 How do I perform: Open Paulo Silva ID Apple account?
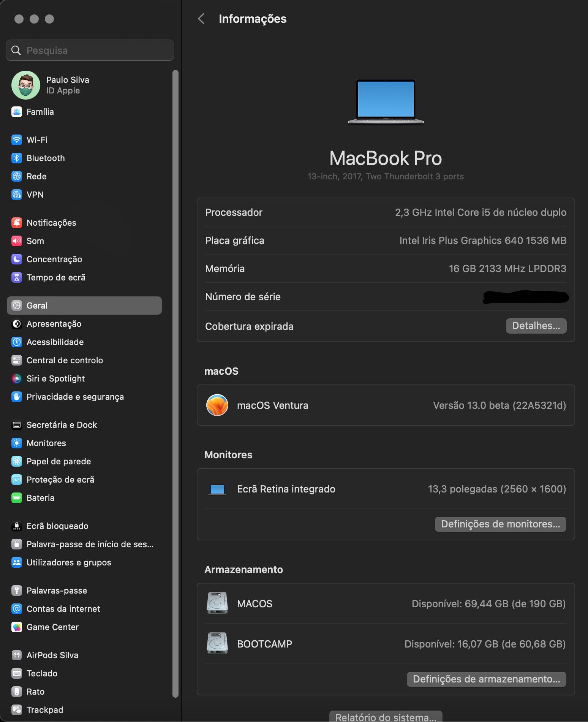84,85
